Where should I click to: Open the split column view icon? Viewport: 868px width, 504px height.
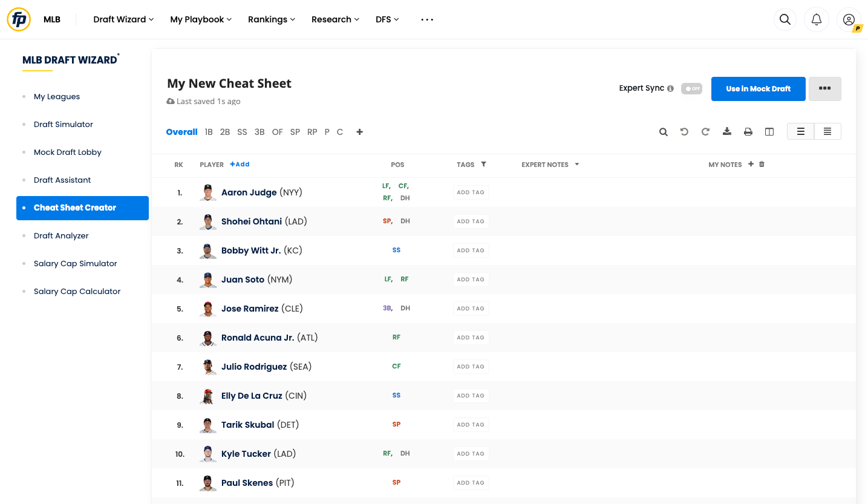point(769,131)
